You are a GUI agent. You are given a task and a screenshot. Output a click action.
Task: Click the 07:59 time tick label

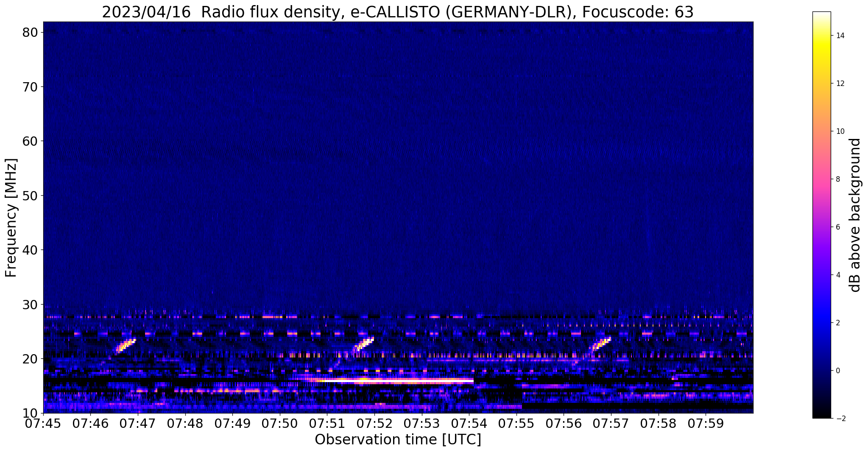pyautogui.click(x=706, y=423)
